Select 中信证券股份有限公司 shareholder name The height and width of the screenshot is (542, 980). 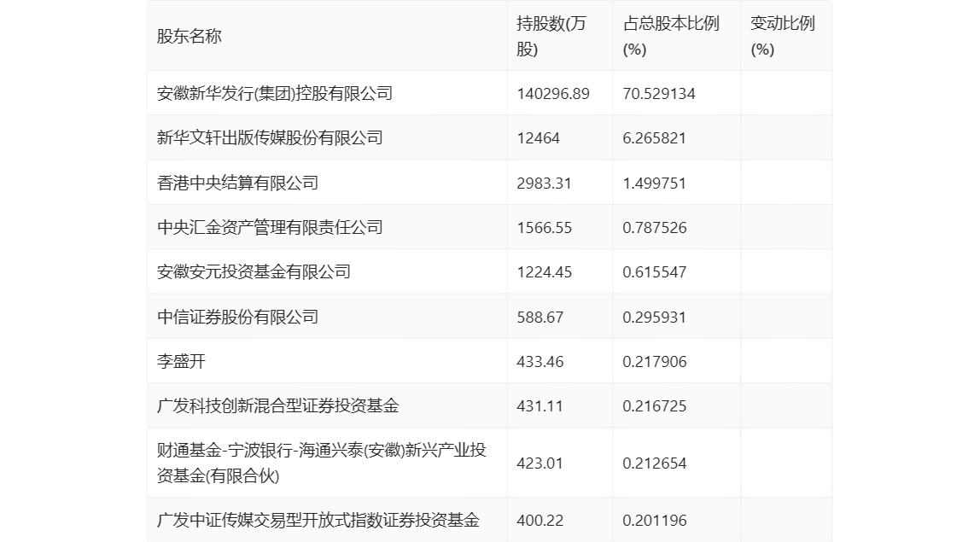(237, 317)
